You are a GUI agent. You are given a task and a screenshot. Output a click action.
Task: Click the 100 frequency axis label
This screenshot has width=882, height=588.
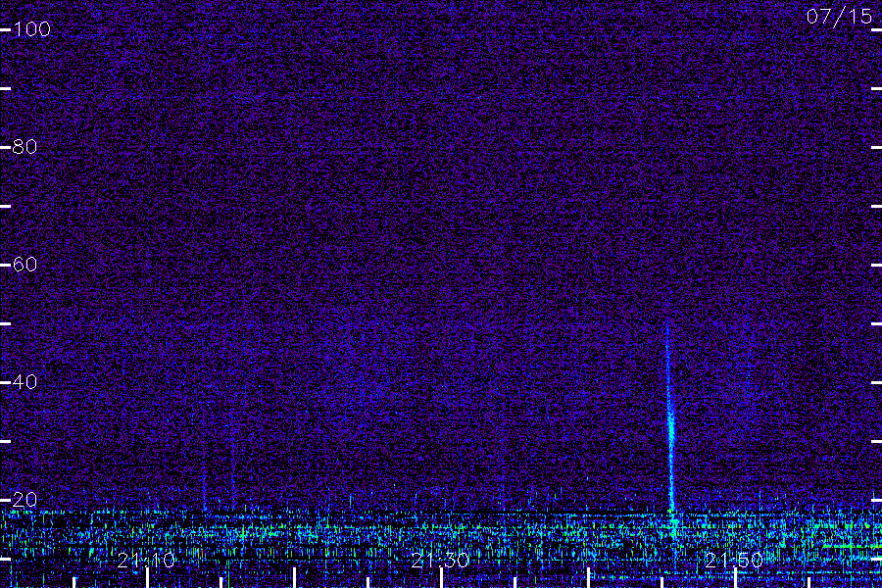click(31, 29)
